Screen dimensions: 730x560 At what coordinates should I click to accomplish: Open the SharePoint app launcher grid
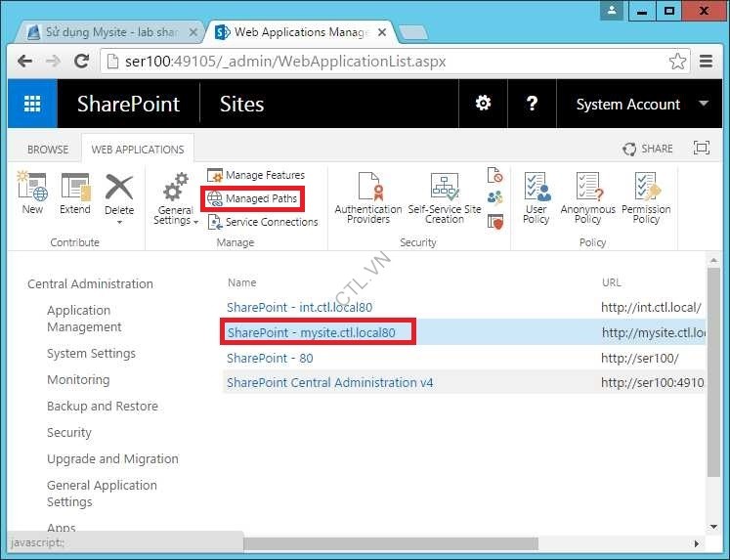click(x=32, y=105)
